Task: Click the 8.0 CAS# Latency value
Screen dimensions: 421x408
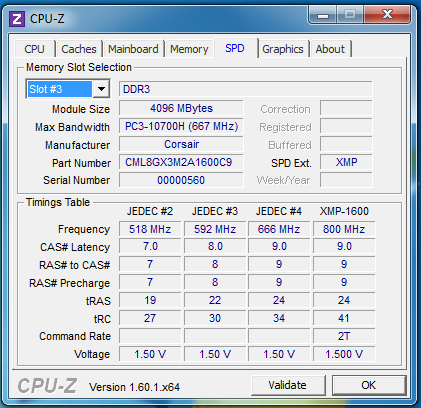Action: [215, 246]
